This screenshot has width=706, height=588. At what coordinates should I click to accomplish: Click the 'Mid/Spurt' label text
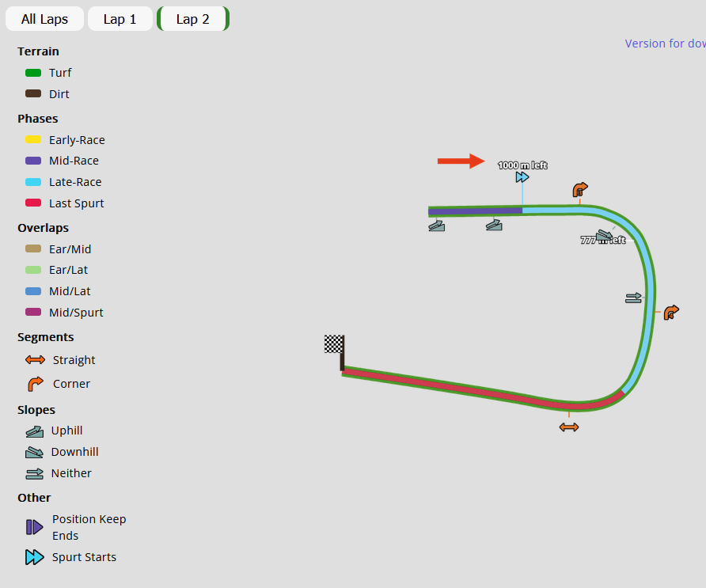(76, 313)
